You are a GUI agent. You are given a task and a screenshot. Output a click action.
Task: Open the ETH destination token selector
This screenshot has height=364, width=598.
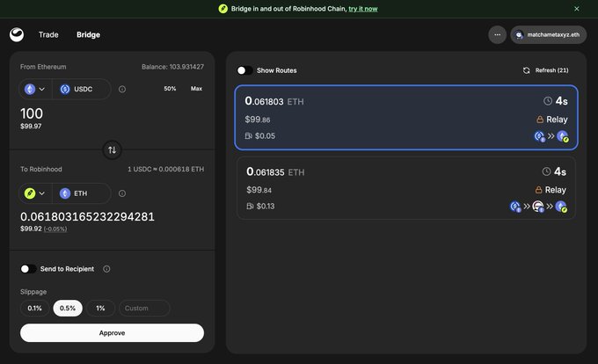[x=81, y=193]
